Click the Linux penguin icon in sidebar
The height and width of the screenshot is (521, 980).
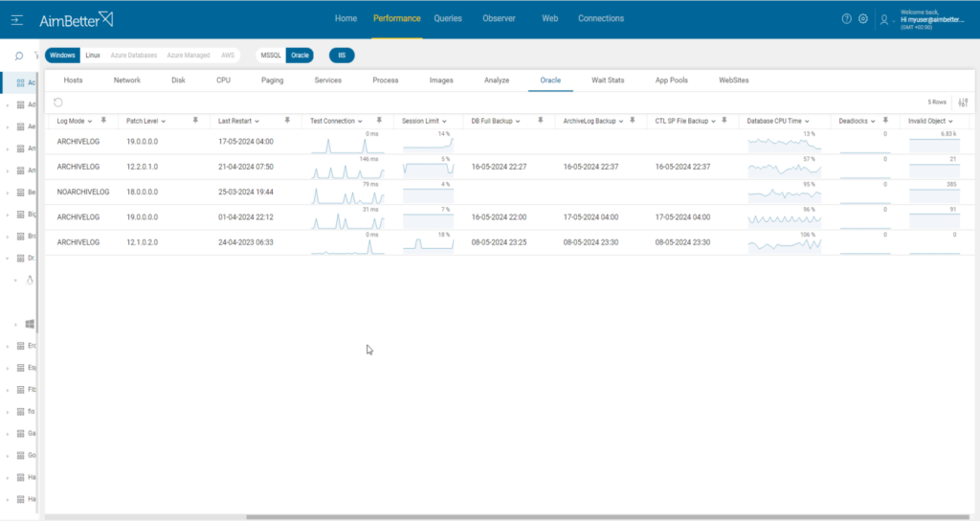pyautogui.click(x=30, y=281)
